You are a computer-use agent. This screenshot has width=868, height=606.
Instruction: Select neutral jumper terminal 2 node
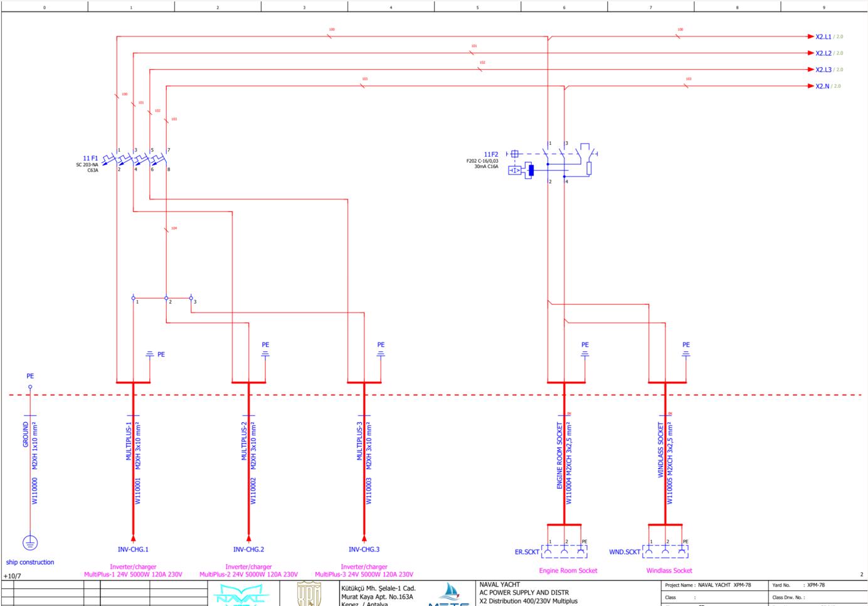[166, 298]
